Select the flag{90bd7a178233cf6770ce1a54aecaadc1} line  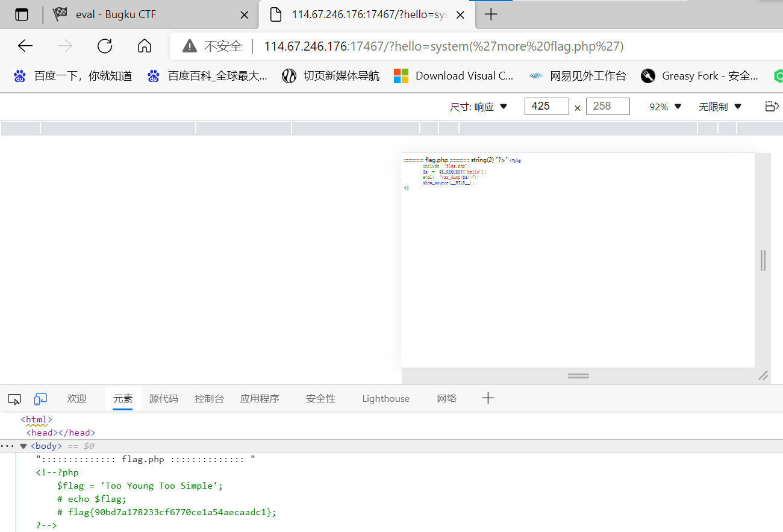pyautogui.click(x=167, y=513)
